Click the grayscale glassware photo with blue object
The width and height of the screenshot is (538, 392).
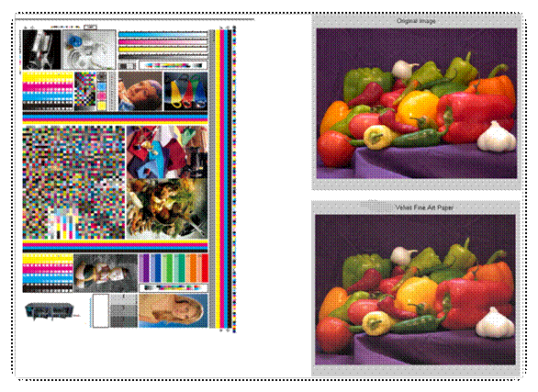(x=88, y=50)
